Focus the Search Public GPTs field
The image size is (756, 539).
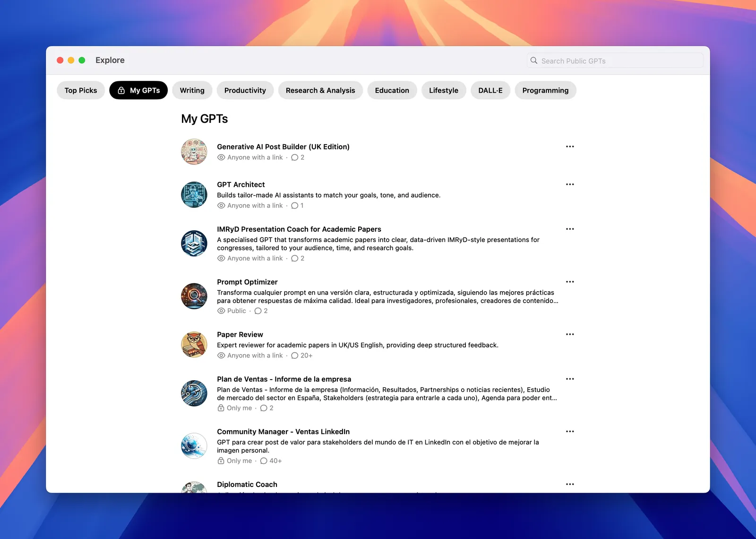(x=615, y=61)
